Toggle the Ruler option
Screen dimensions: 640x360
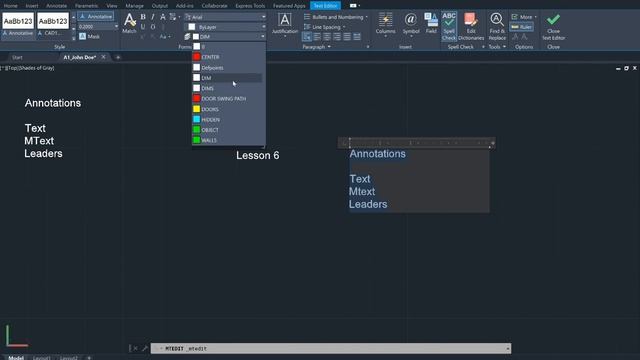tap(522, 27)
